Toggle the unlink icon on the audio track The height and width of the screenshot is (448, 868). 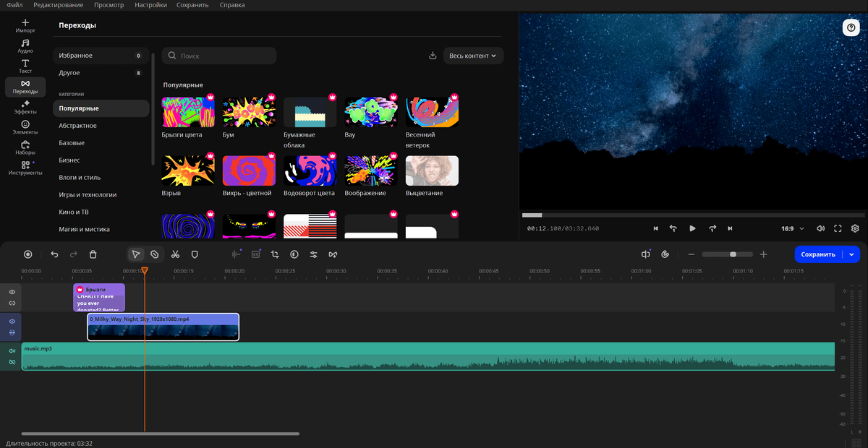(12, 362)
